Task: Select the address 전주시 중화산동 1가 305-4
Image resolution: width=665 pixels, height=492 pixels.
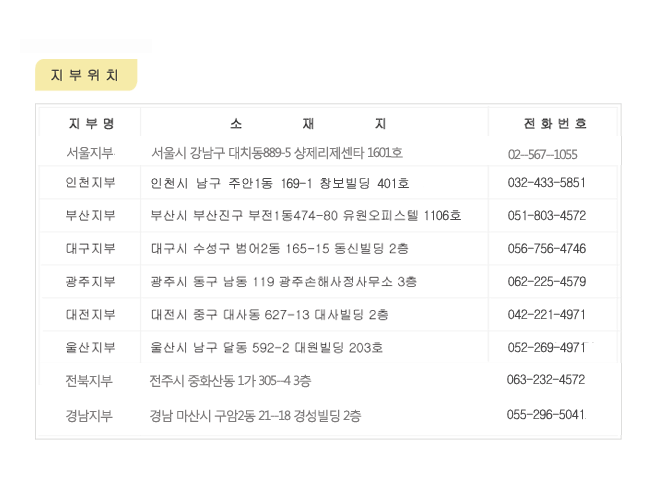Action: click(x=220, y=381)
